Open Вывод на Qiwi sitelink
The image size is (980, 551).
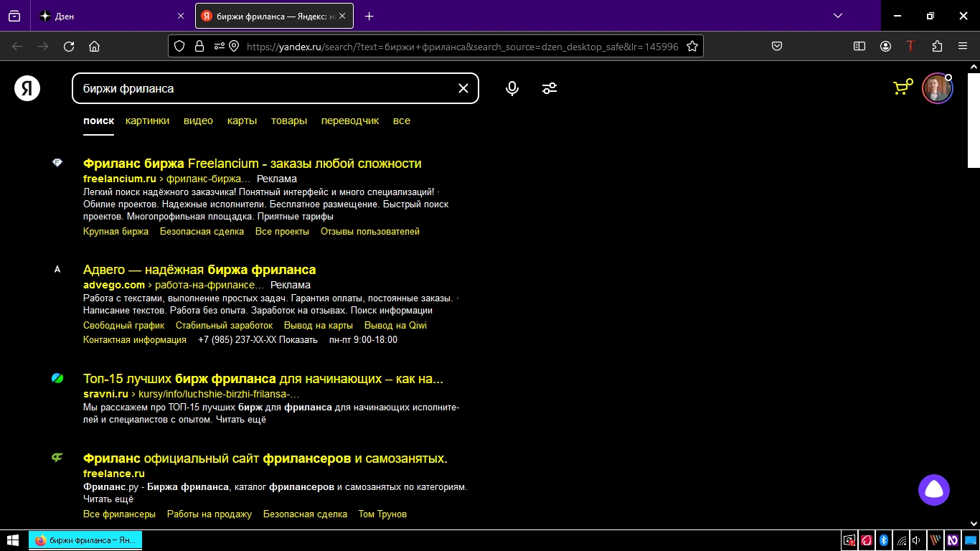click(x=395, y=326)
